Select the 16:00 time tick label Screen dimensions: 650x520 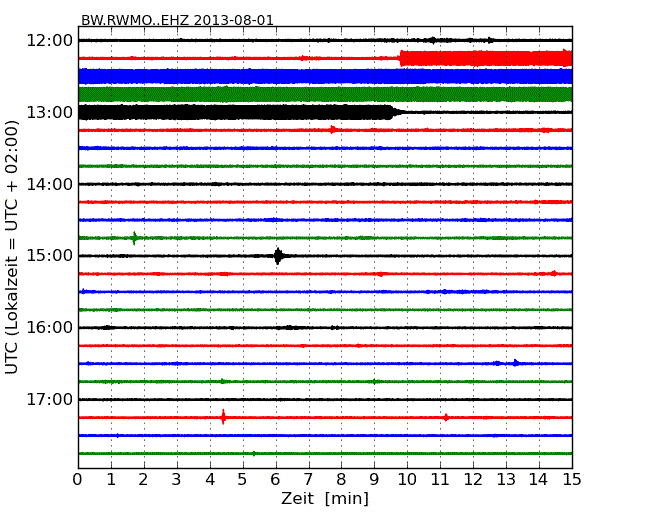pos(50,328)
